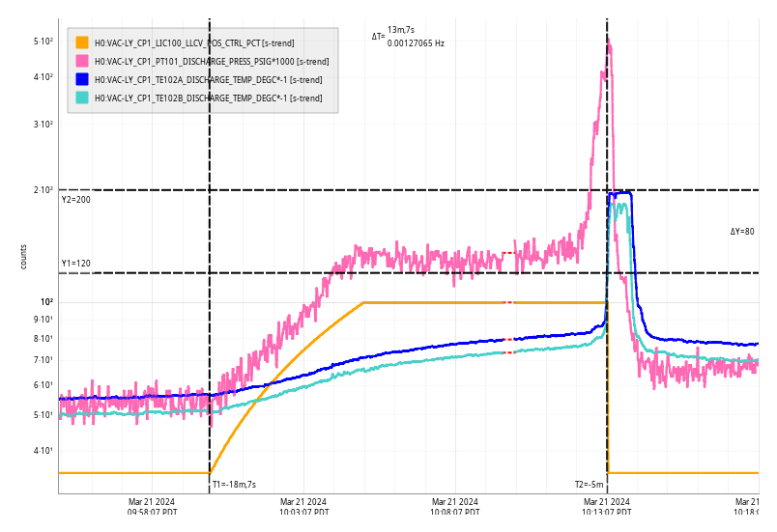Click the top of the pink pressure spike

[608, 40]
